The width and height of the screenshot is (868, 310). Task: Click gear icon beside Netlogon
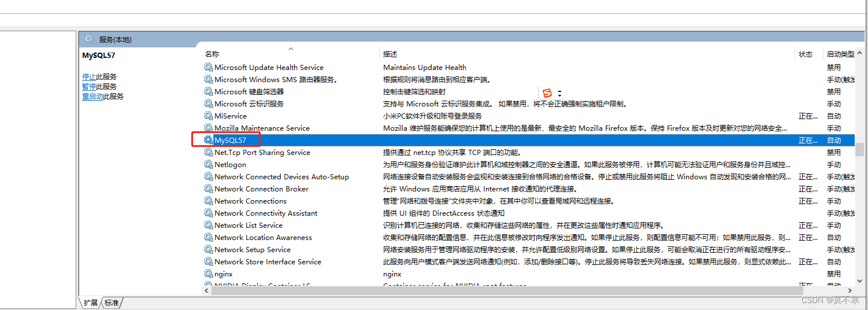209,164
